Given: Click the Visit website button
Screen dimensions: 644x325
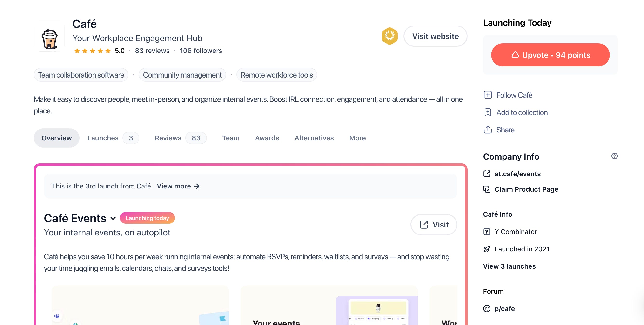Looking at the screenshot, I should (x=435, y=36).
